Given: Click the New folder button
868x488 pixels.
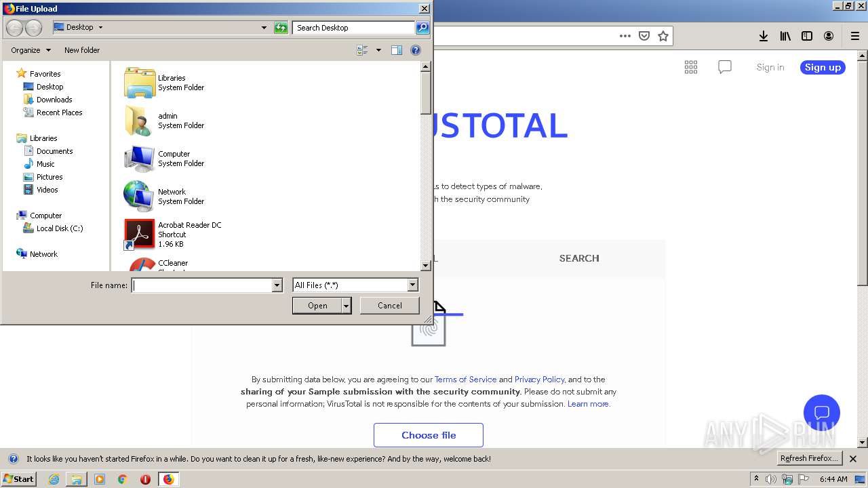Looking at the screenshot, I should click(x=82, y=50).
